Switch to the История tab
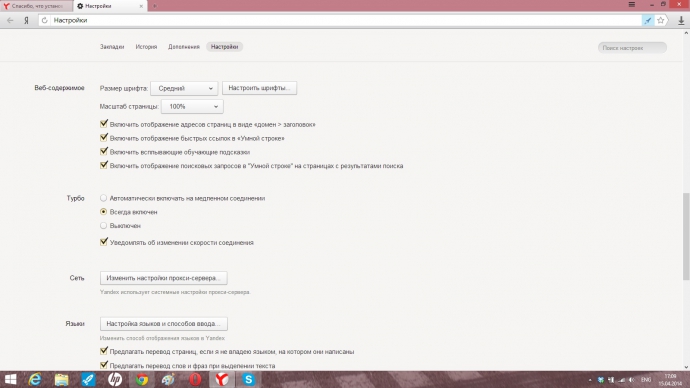This screenshot has width=690, height=388. tap(146, 47)
